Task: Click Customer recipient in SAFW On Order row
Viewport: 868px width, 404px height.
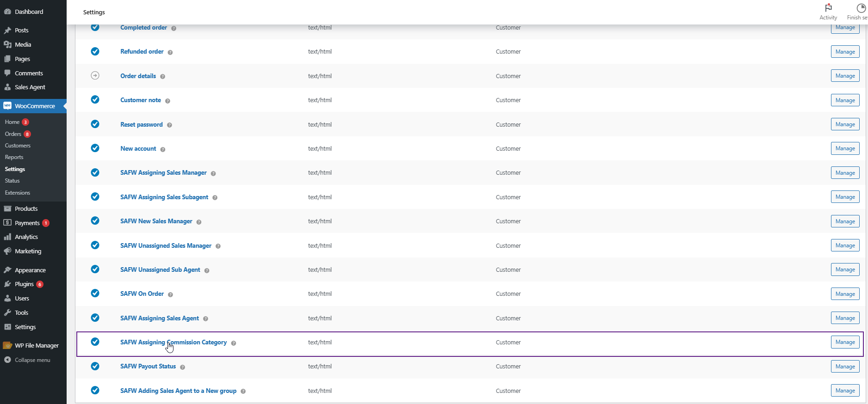Action: click(508, 294)
